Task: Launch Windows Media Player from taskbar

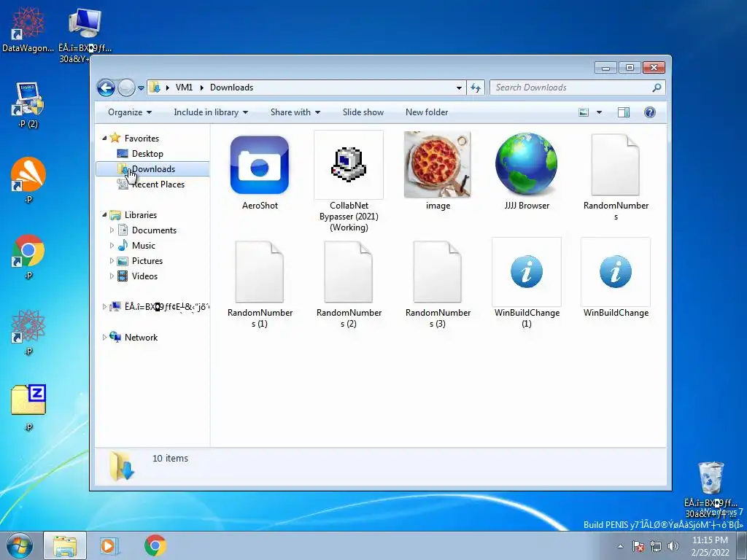Action: coord(109,545)
